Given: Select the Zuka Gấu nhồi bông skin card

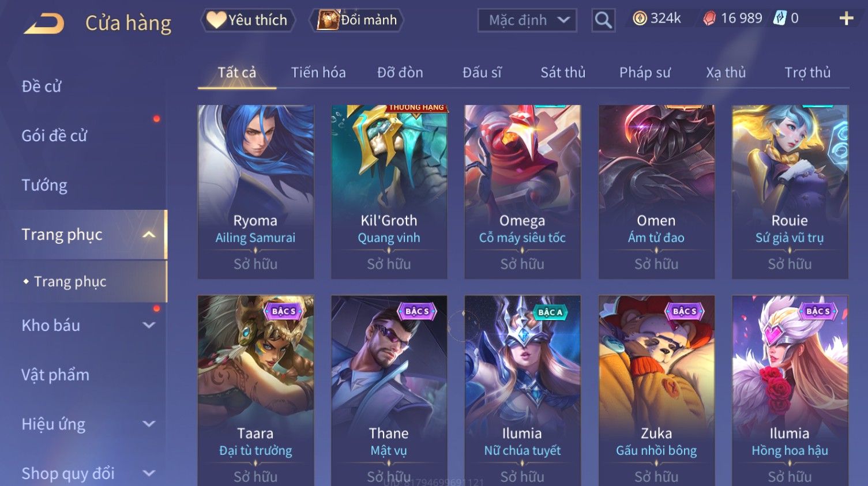Looking at the screenshot, I should pyautogui.click(x=656, y=390).
